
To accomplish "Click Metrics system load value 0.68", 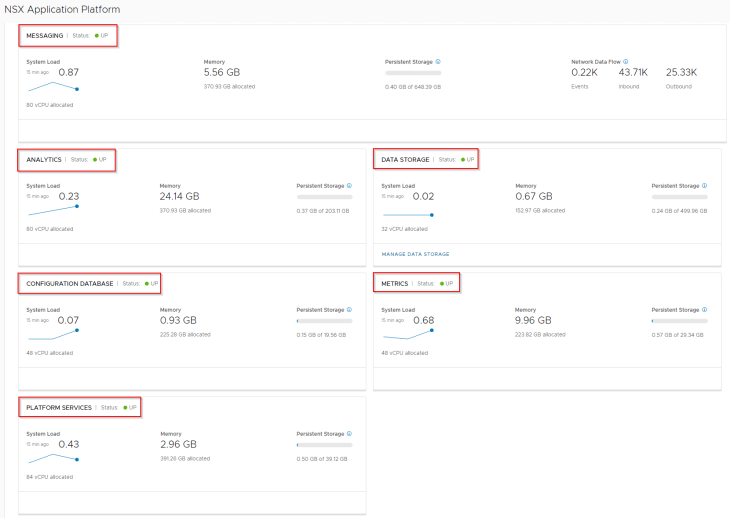I will coord(424,320).
